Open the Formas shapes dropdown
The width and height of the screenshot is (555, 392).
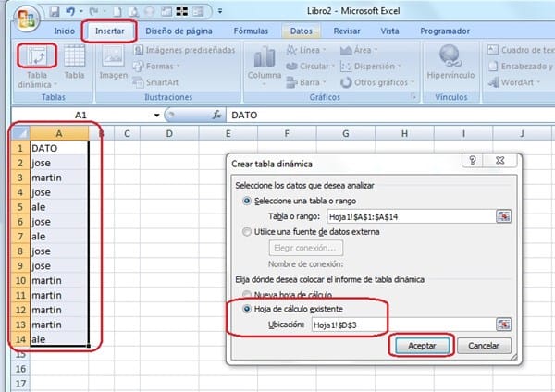(156, 67)
